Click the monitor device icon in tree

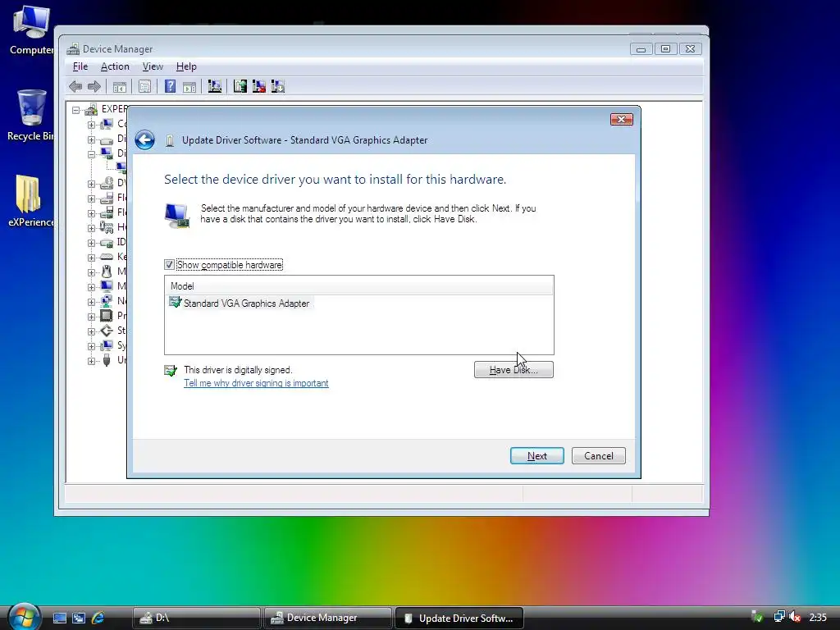click(107, 286)
